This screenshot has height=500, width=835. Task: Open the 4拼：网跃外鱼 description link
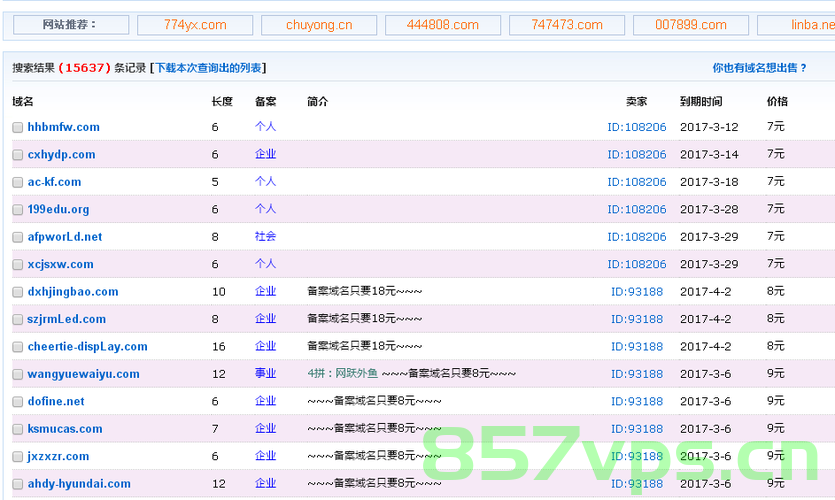point(342,374)
